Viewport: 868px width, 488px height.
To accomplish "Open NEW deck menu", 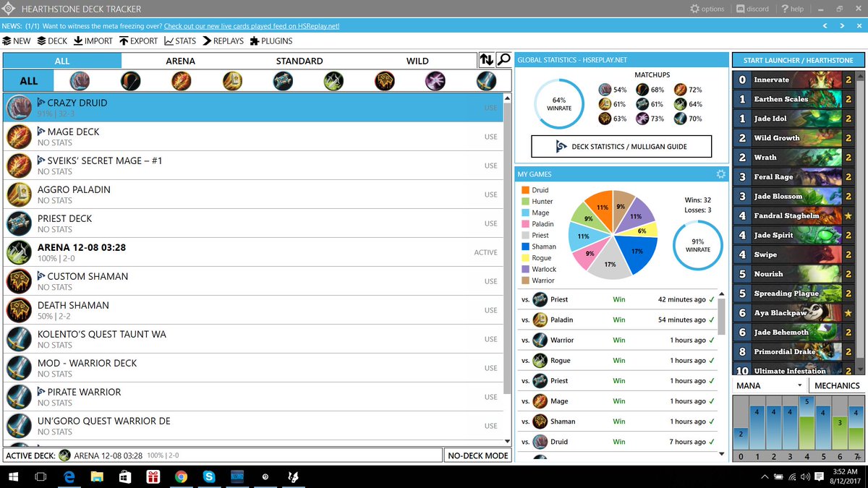I will pyautogui.click(x=17, y=41).
